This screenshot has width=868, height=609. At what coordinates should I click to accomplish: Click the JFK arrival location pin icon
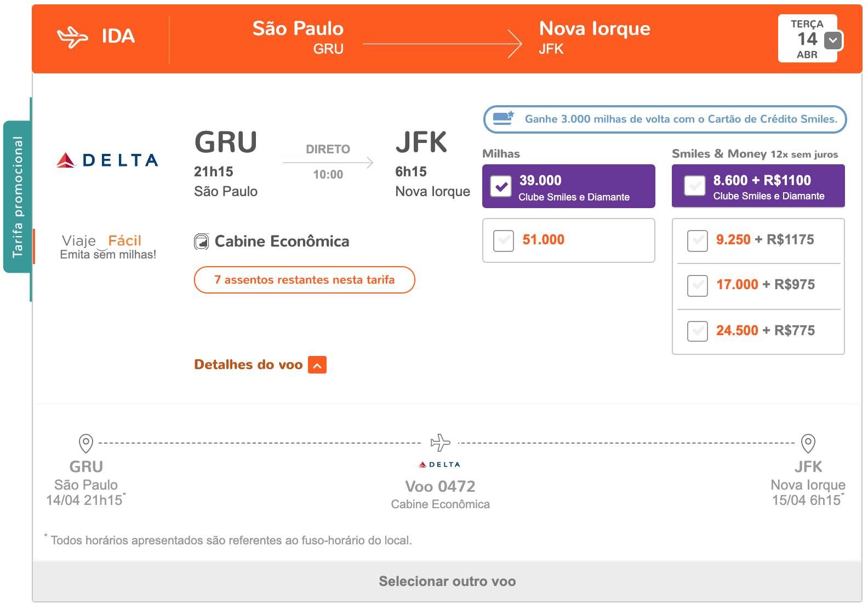808,443
